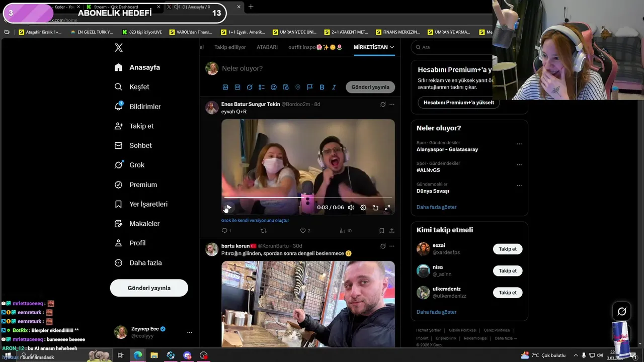Click Daha fazla göster under trends
This screenshot has width=644, height=362.
[x=436, y=207]
